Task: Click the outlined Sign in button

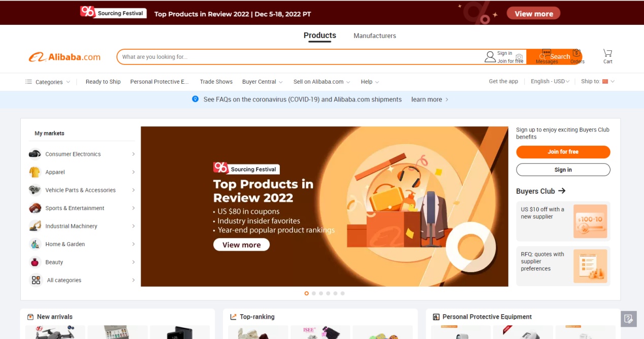Action: [563, 169]
